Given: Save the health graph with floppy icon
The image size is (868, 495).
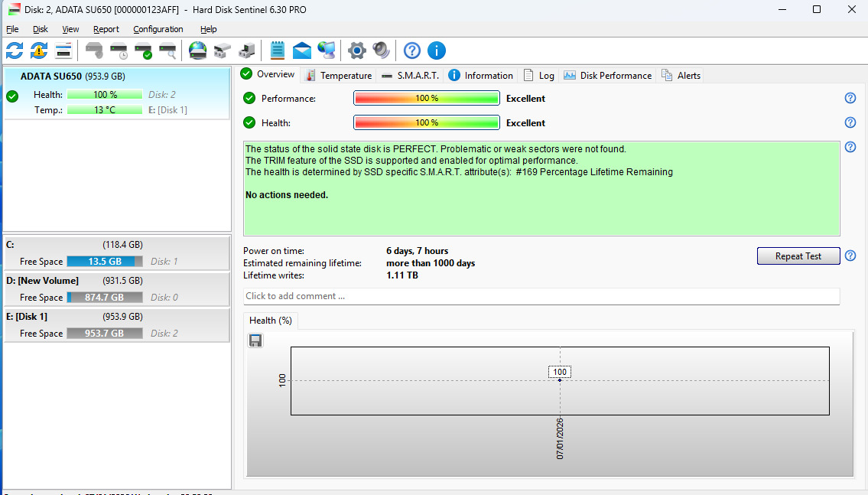Looking at the screenshot, I should (x=255, y=340).
